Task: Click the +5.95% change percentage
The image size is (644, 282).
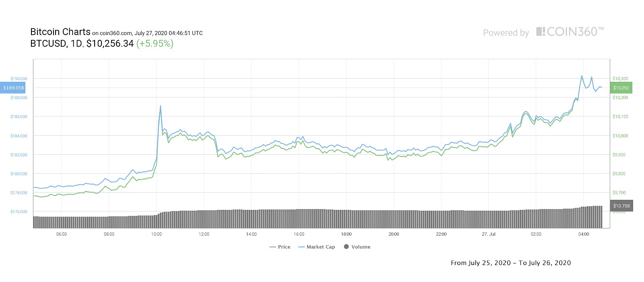Action: click(x=155, y=44)
